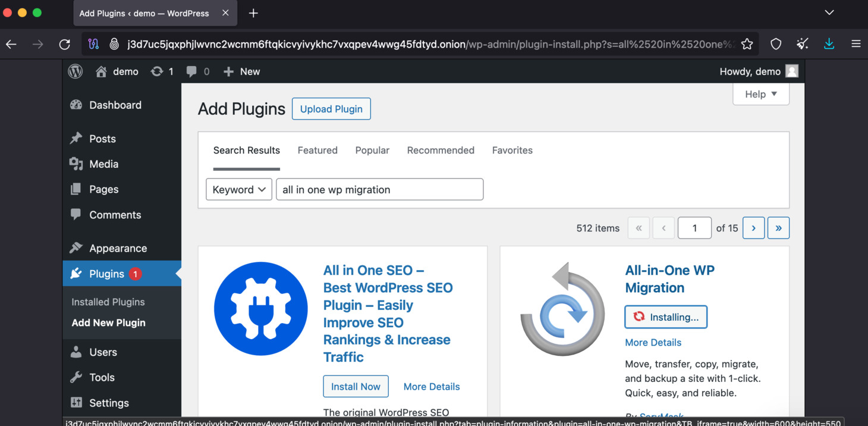The width and height of the screenshot is (868, 426).
Task: Click the Tor circuit icon in address bar
Action: 93,44
